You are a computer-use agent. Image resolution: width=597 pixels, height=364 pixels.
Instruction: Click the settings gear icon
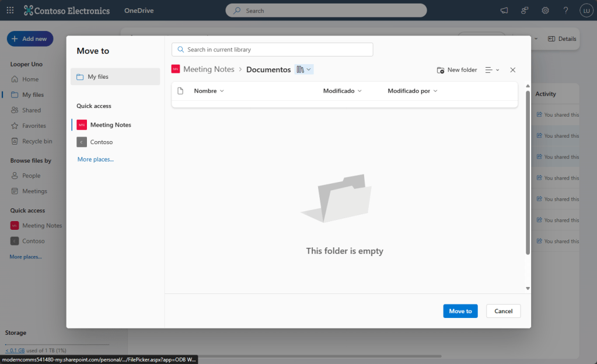545,10
